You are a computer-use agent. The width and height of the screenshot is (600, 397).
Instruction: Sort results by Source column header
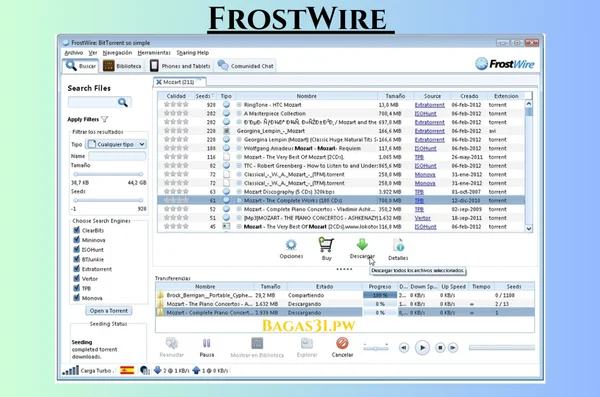pos(432,96)
